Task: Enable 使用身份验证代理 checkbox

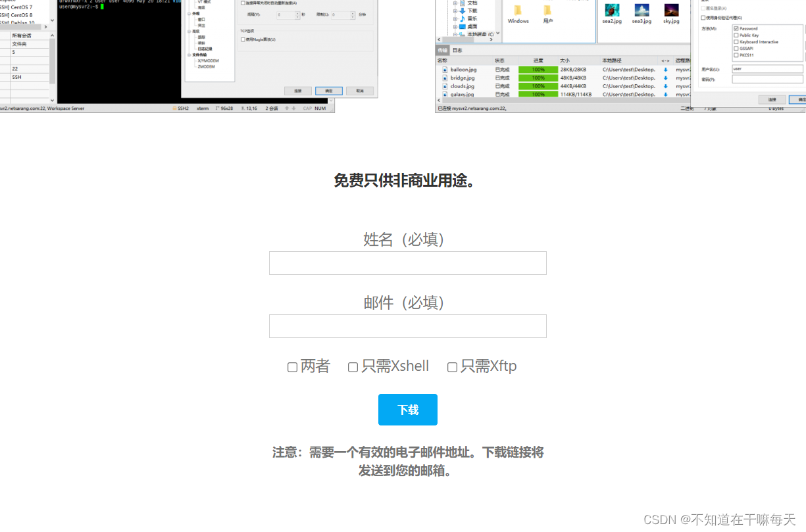Action: pyautogui.click(x=703, y=18)
